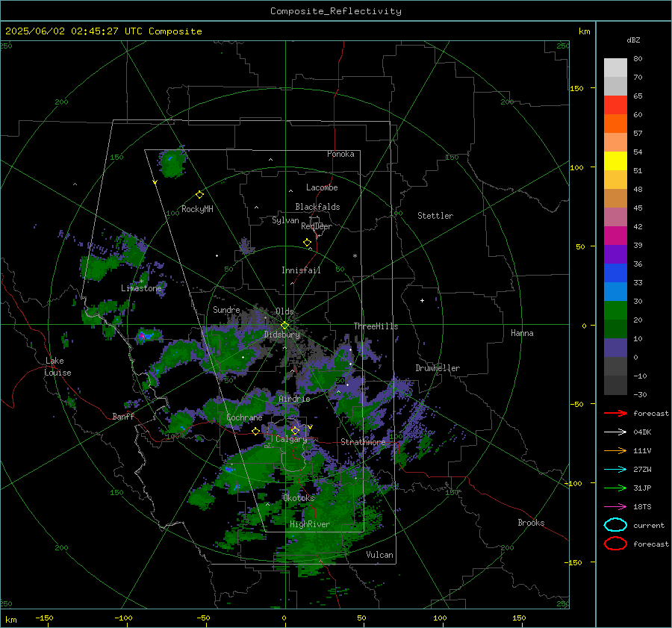Click the yellow diamond marker beside RockyMH
The height and width of the screenshot is (628, 672).
click(x=199, y=195)
